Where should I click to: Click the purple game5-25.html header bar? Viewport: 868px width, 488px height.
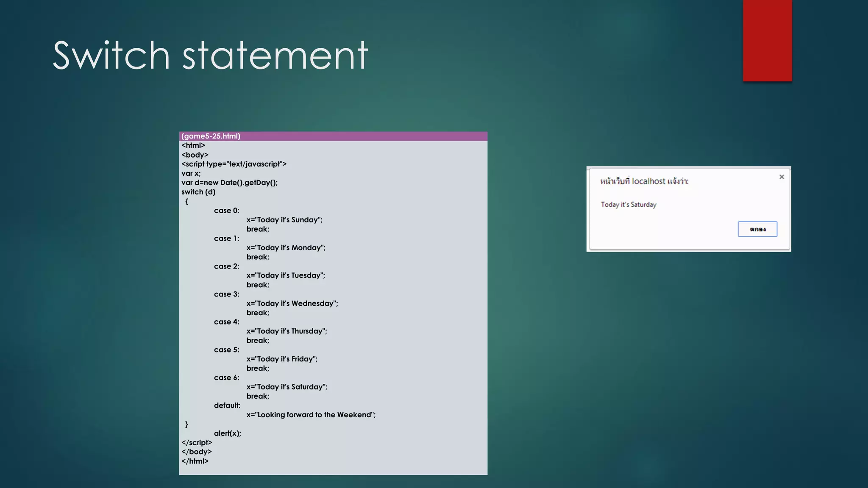tap(333, 136)
